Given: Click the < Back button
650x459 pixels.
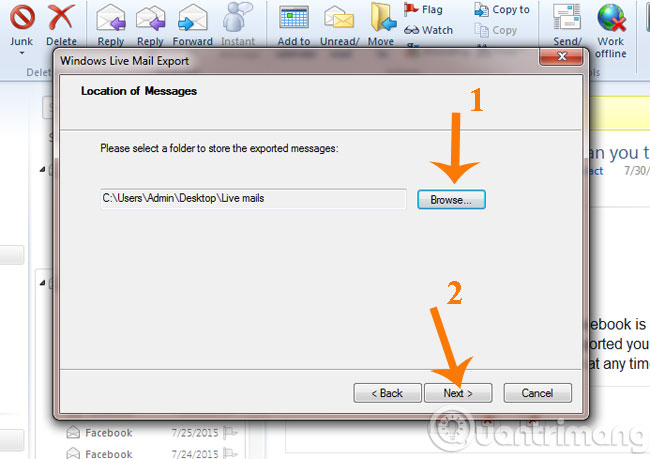Looking at the screenshot, I should (x=387, y=393).
